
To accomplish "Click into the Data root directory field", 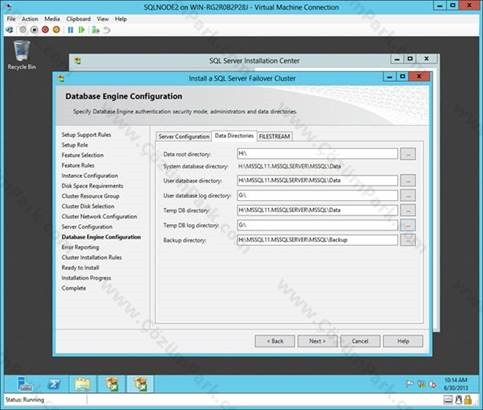I will (317, 154).
